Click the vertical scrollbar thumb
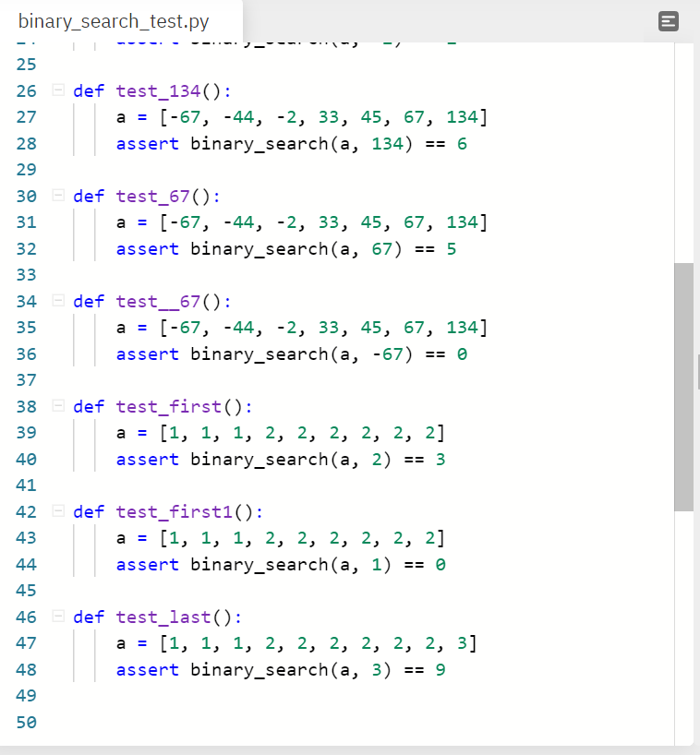 pos(683,387)
